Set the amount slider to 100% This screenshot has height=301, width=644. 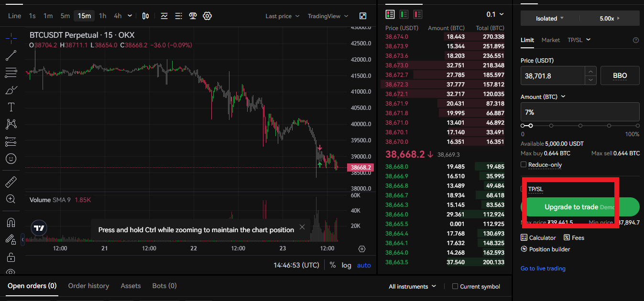(x=637, y=126)
